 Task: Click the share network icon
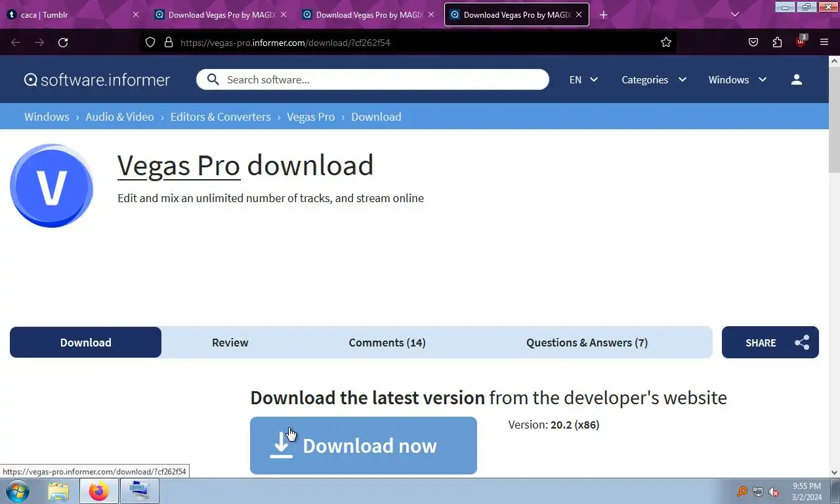(x=802, y=343)
